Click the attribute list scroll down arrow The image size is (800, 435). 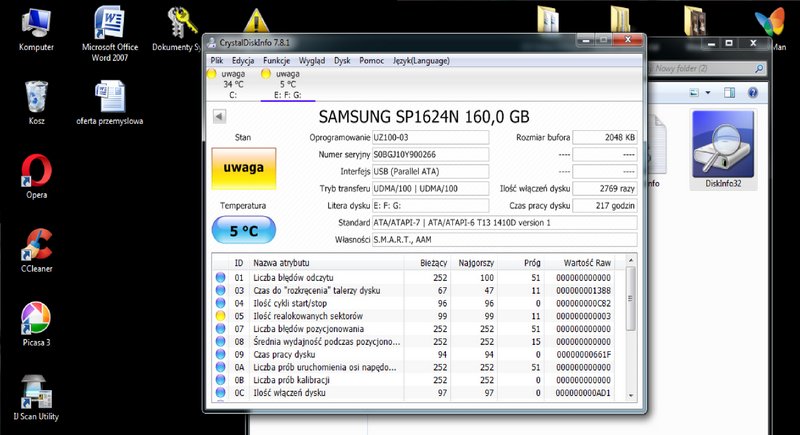(631, 395)
